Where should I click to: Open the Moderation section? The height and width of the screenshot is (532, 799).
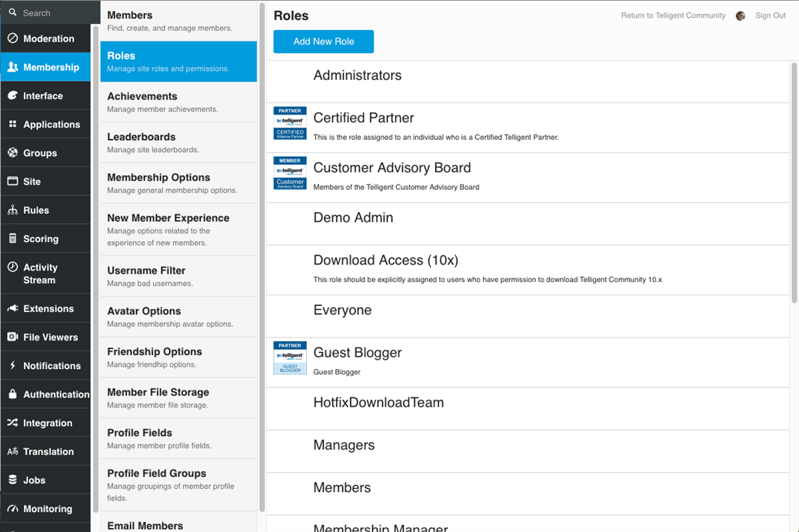(45, 38)
